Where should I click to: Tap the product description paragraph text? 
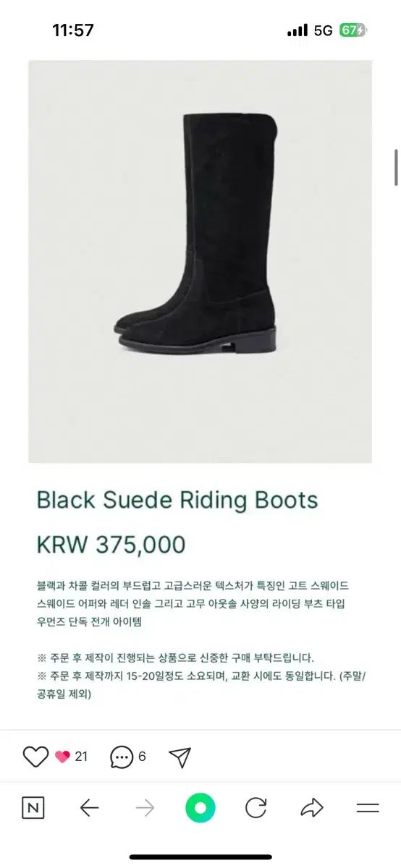(x=193, y=603)
